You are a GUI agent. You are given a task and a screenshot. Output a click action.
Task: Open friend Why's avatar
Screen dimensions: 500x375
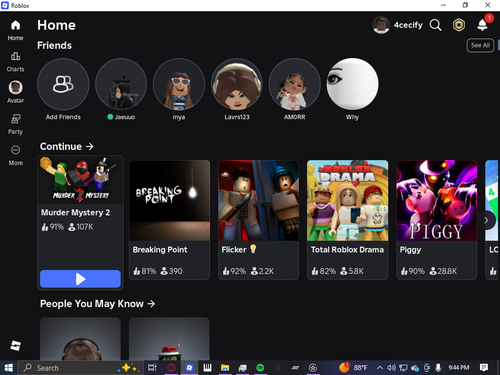pyautogui.click(x=352, y=84)
